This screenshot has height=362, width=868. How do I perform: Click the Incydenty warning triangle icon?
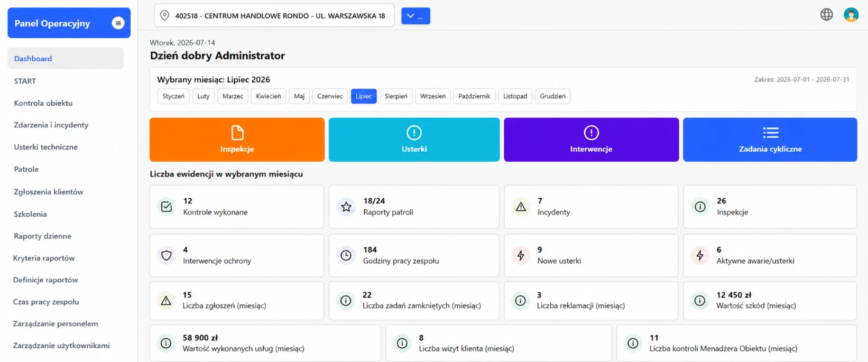(x=521, y=207)
